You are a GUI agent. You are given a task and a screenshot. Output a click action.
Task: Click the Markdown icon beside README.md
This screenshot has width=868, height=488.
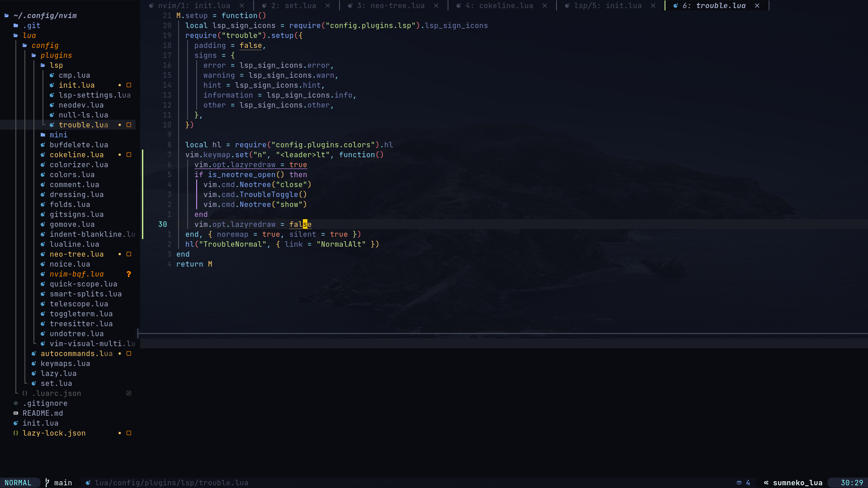15,413
